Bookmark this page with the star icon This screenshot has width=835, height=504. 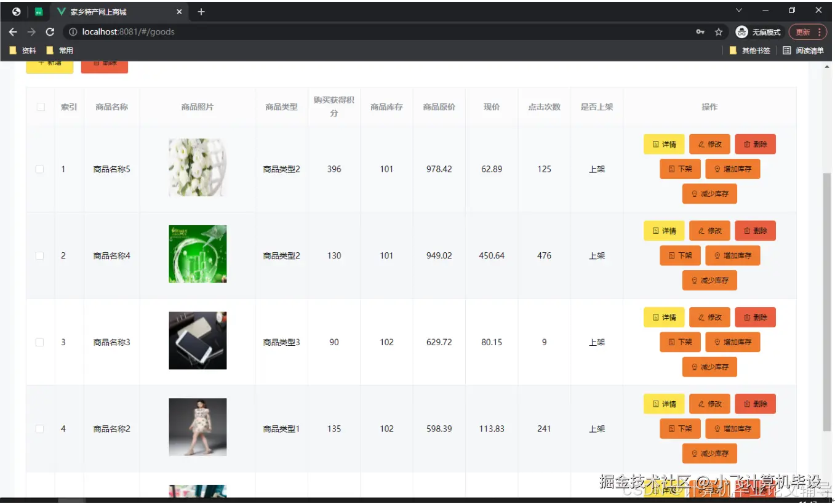click(x=719, y=31)
